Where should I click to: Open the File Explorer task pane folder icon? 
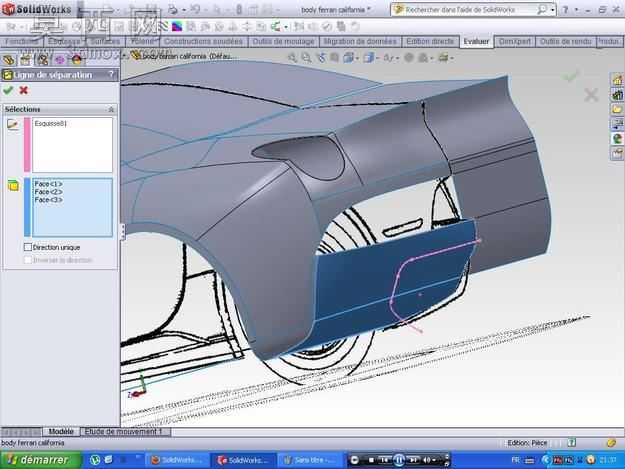pyautogui.click(x=617, y=109)
